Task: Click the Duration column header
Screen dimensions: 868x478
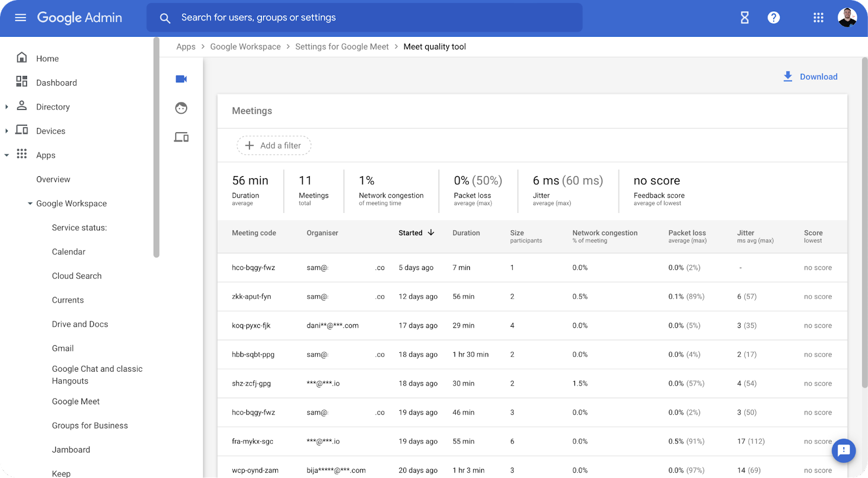Action: point(466,233)
